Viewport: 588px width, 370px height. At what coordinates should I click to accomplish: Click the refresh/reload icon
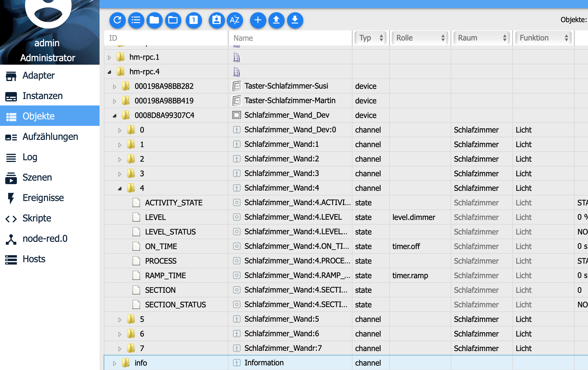click(x=117, y=20)
